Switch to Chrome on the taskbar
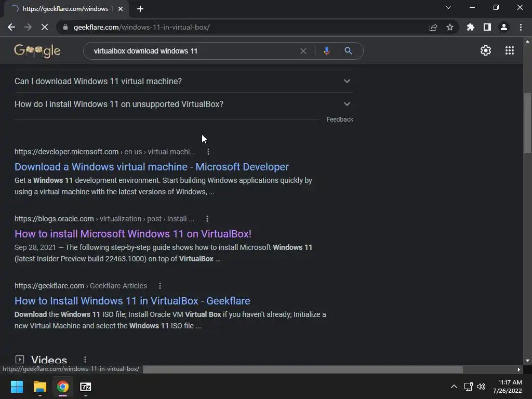Image resolution: width=532 pixels, height=399 pixels. [63, 387]
